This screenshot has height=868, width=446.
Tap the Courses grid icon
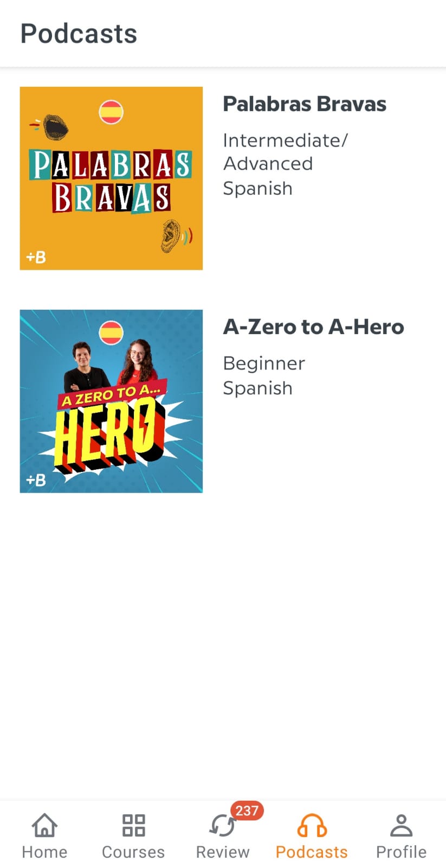(133, 825)
